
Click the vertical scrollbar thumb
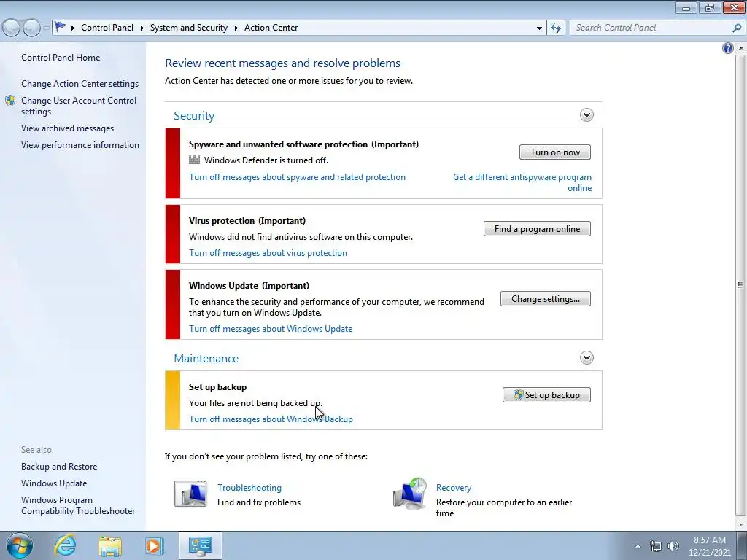point(740,285)
